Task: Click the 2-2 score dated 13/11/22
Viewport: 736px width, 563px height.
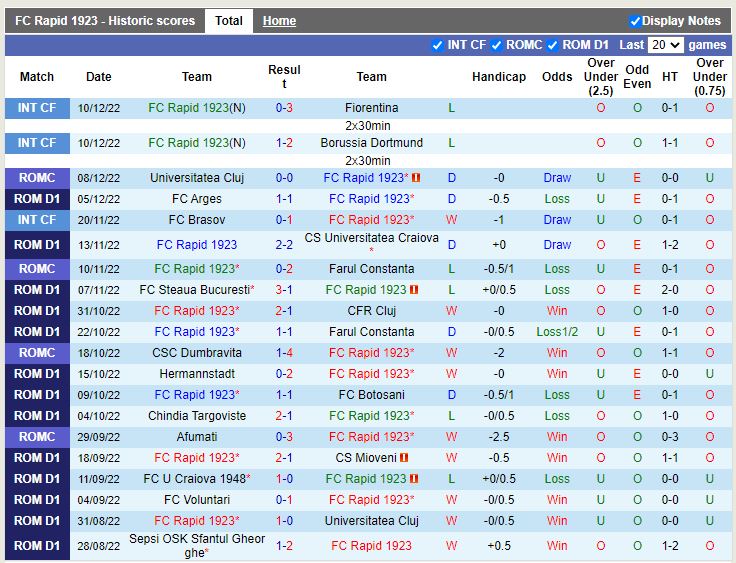Action: [x=284, y=245]
